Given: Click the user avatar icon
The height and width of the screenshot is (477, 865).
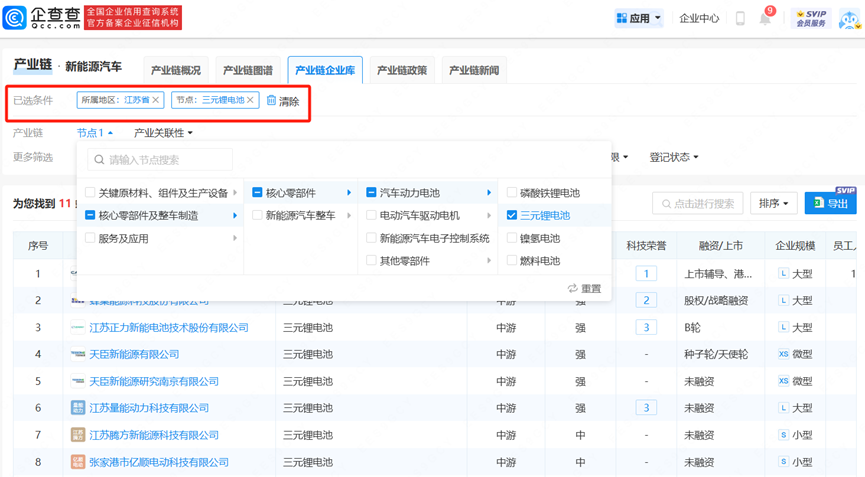Looking at the screenshot, I should pyautogui.click(x=850, y=19).
